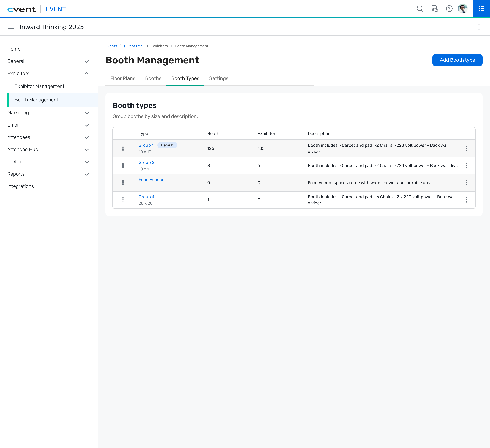490x448 pixels.
Task: Open the app switcher grid icon
Action: point(481,9)
